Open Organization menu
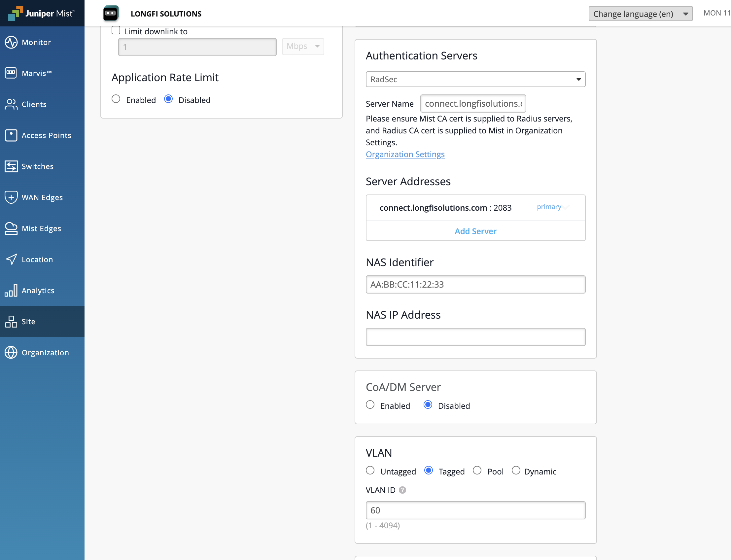 [x=42, y=352]
